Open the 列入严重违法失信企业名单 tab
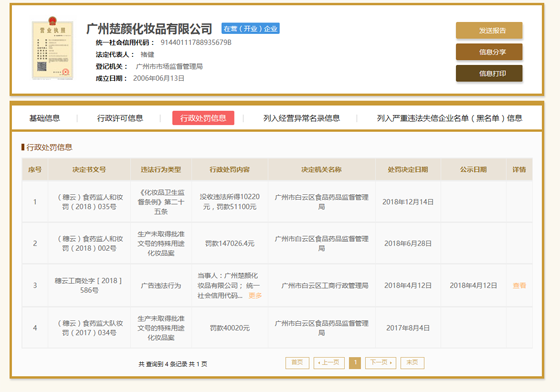 click(x=449, y=118)
